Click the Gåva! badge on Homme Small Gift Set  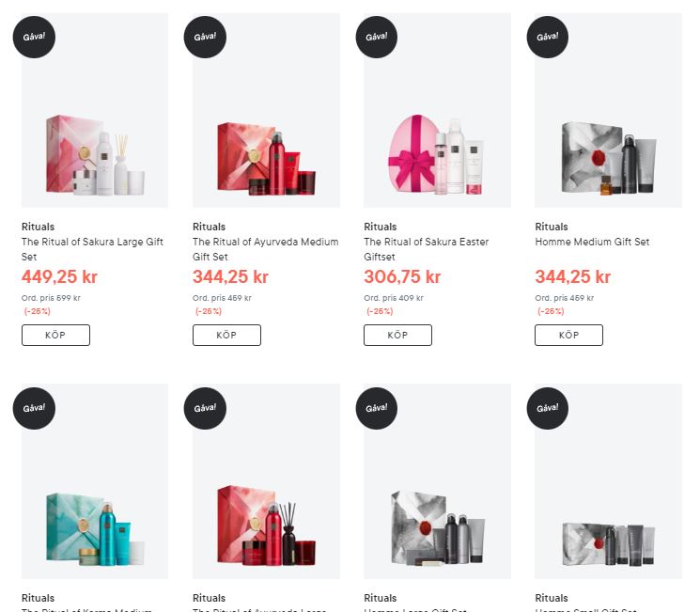(548, 408)
